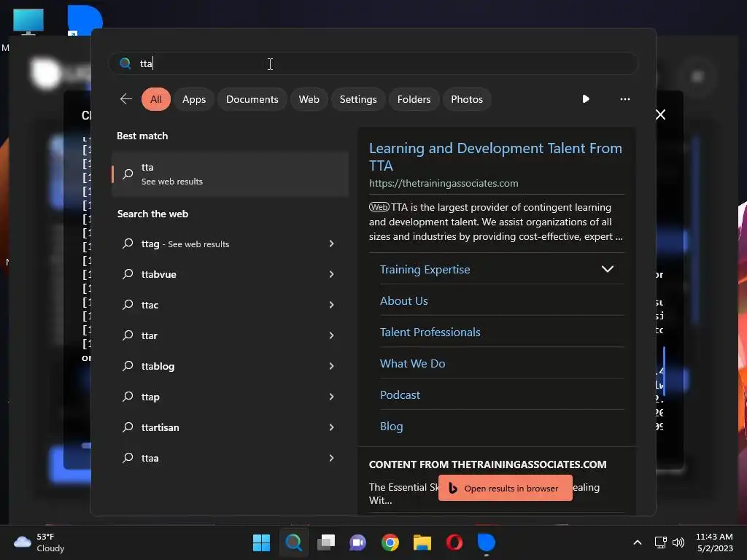This screenshot has width=747, height=560.
Task: Open best match tta web results
Action: [x=230, y=174]
